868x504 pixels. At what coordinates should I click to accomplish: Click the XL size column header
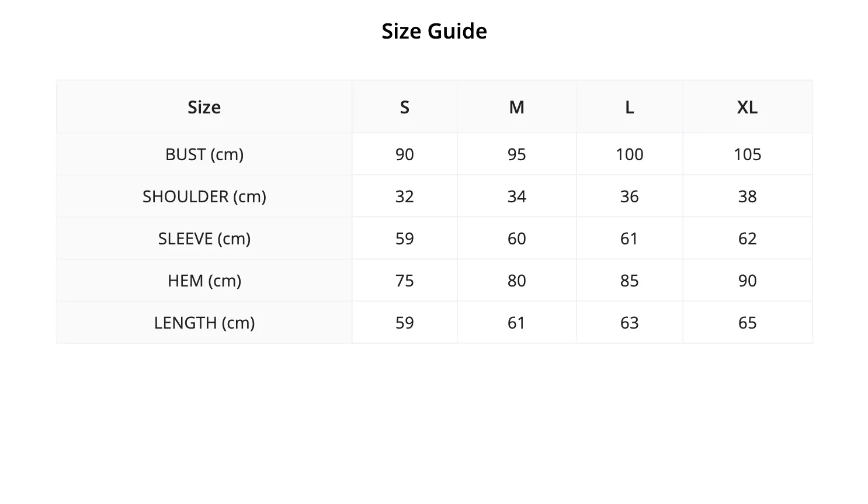[748, 107]
